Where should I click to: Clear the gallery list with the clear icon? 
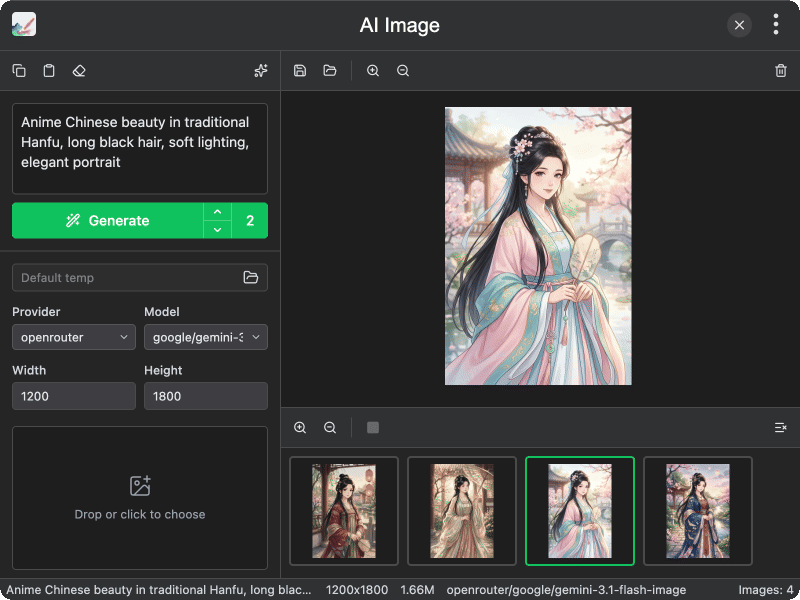[781, 428]
